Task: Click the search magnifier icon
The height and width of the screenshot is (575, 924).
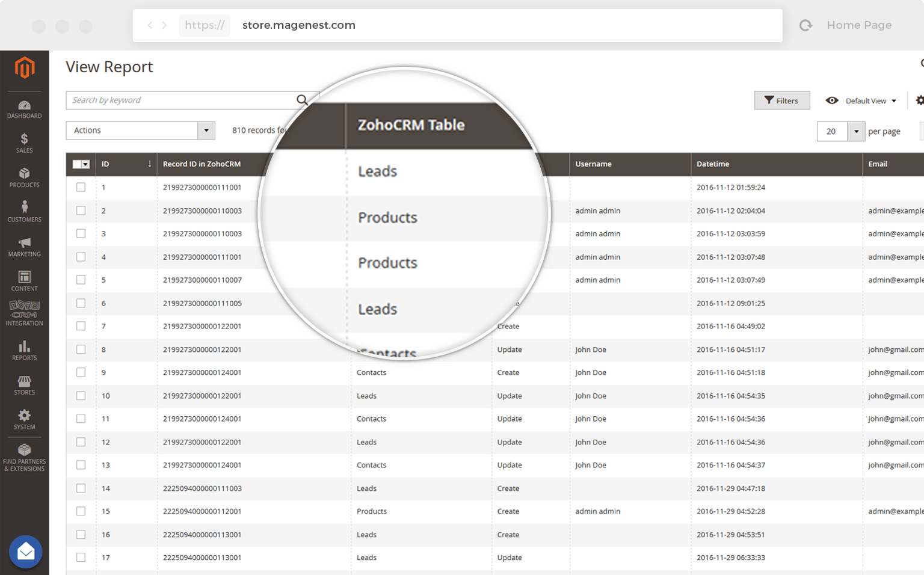Action: [303, 100]
